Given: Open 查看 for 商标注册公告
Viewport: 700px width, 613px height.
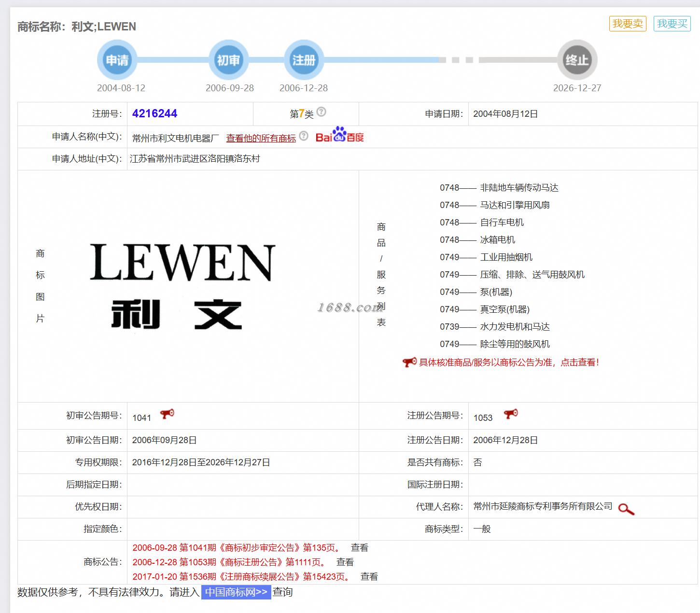Looking at the screenshot, I should 345,562.
